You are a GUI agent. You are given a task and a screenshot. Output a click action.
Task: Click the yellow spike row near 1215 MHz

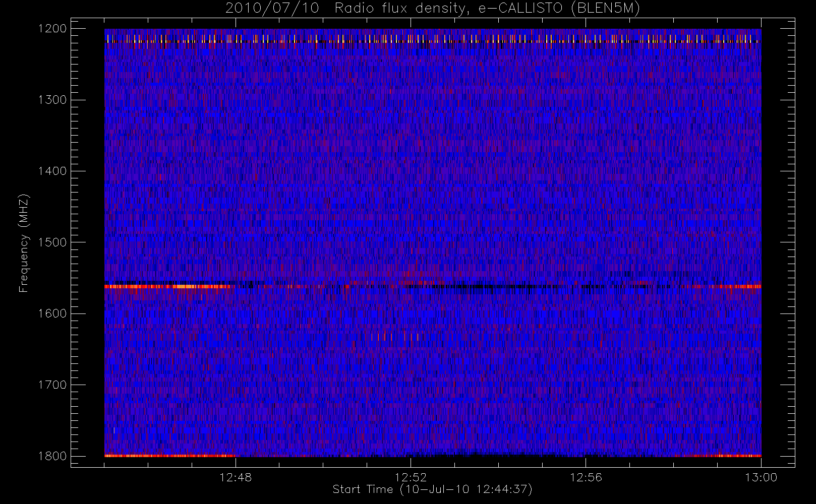[433, 39]
